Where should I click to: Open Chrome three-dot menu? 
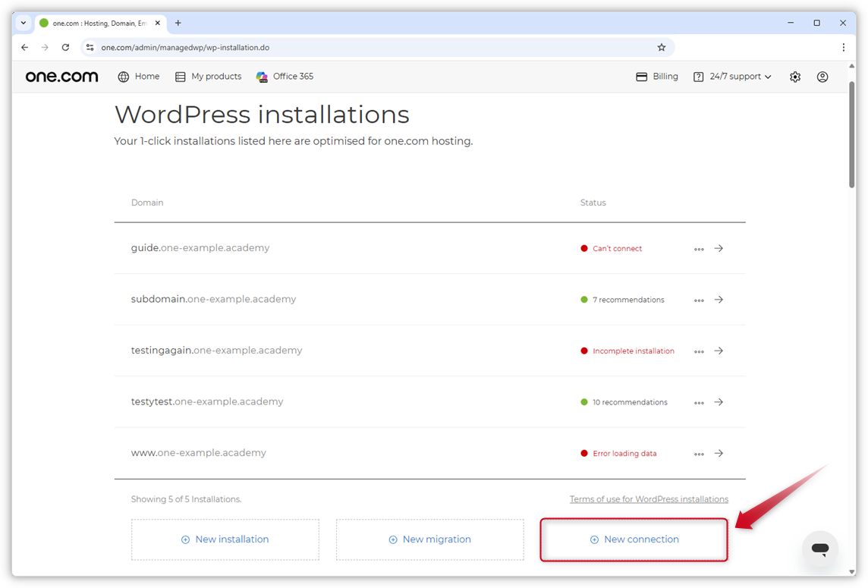click(843, 48)
